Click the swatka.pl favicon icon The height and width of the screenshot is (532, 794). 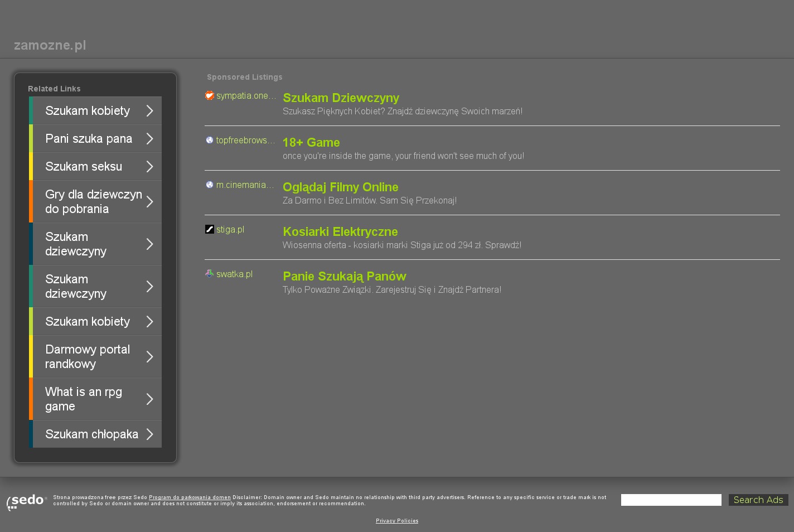point(210,274)
